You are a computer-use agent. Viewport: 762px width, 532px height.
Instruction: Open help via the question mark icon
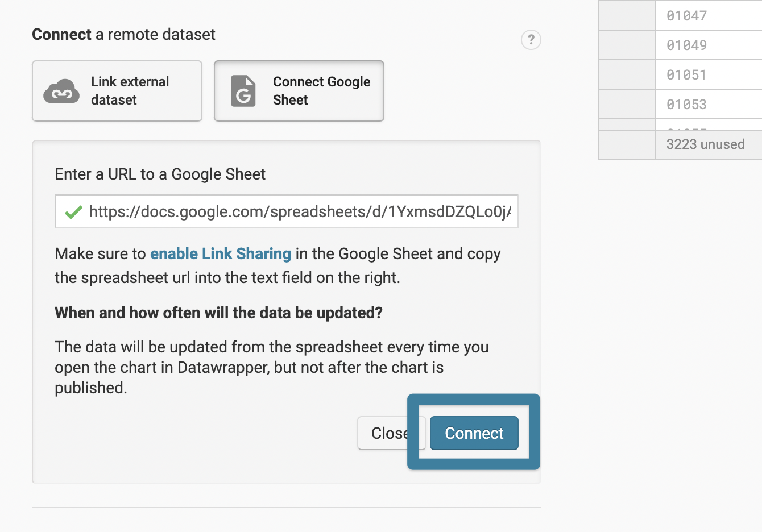click(x=531, y=40)
